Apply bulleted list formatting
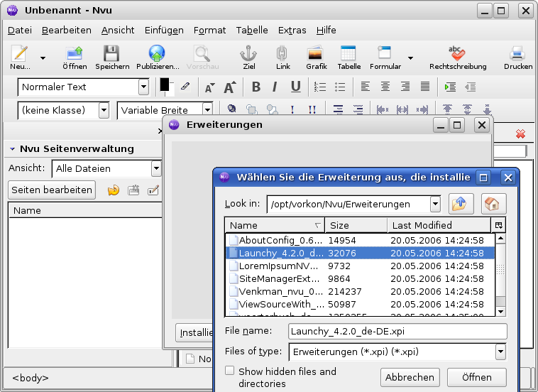Image resolution: width=538 pixels, height=392 pixels. point(340,87)
